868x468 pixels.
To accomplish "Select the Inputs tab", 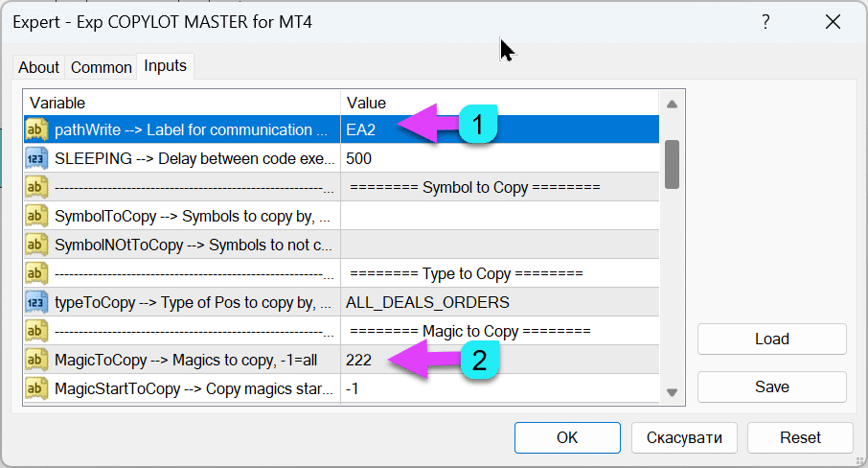I will (x=165, y=66).
